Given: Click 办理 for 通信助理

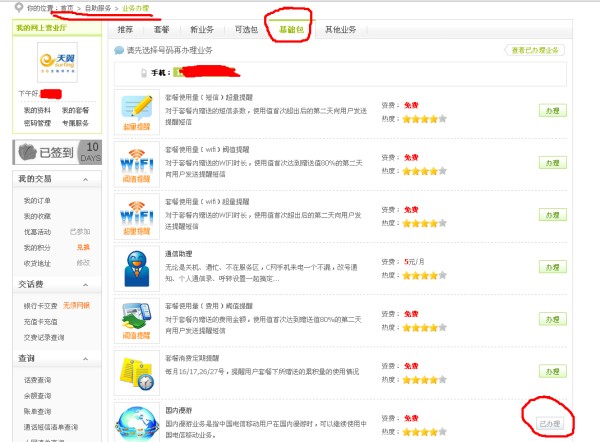Looking at the screenshot, I should click(x=553, y=267).
